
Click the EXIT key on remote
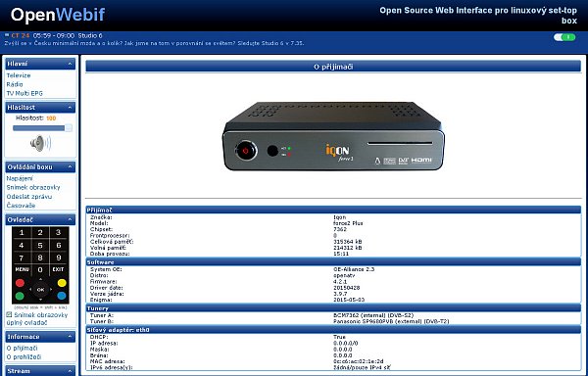click(x=58, y=269)
